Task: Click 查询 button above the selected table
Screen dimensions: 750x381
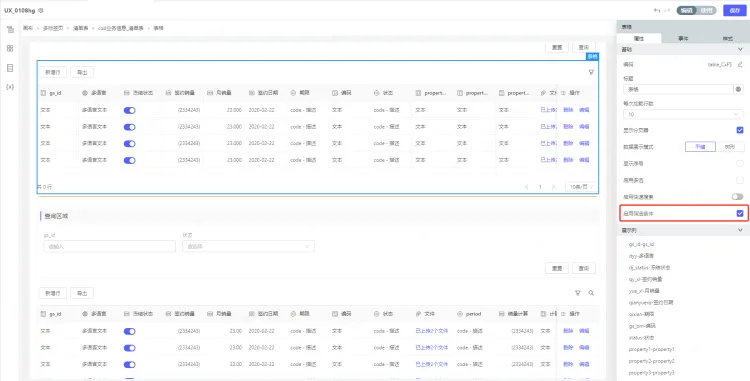Action: point(584,47)
